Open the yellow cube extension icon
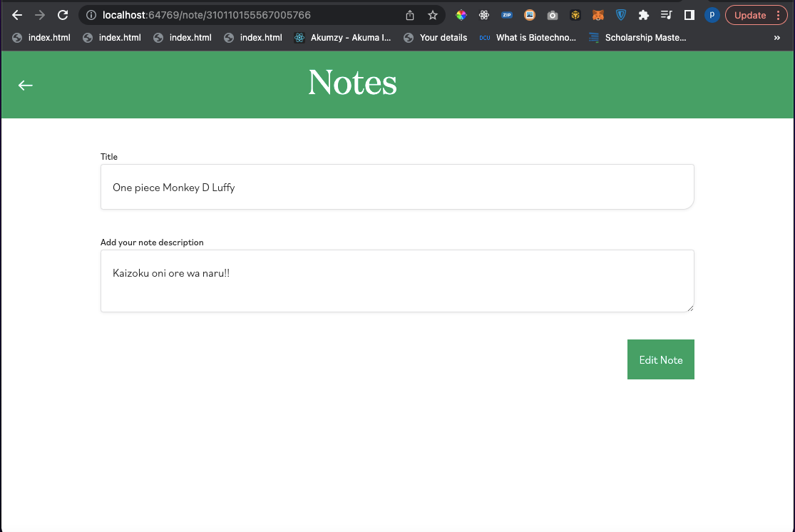795x532 pixels. click(575, 15)
